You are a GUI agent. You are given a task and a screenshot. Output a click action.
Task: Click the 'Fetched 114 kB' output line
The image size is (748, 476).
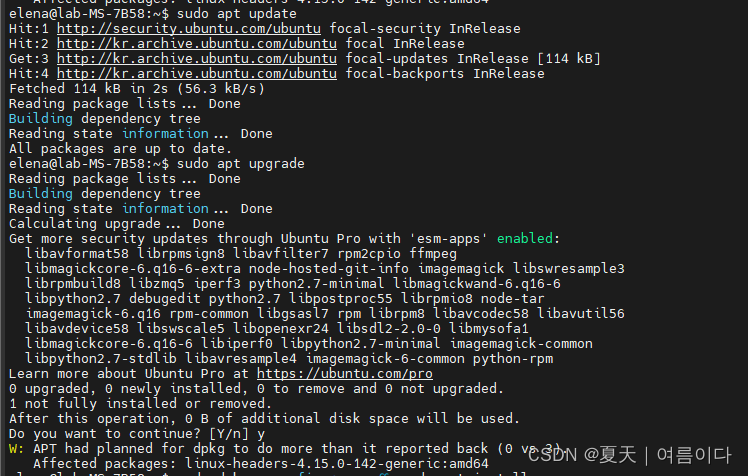click(136, 89)
